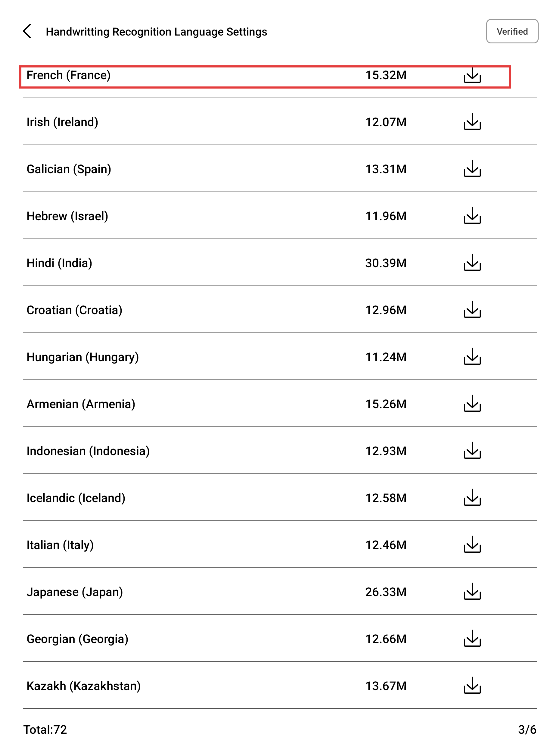Choose the Italian (Italy) language name

[x=60, y=545]
